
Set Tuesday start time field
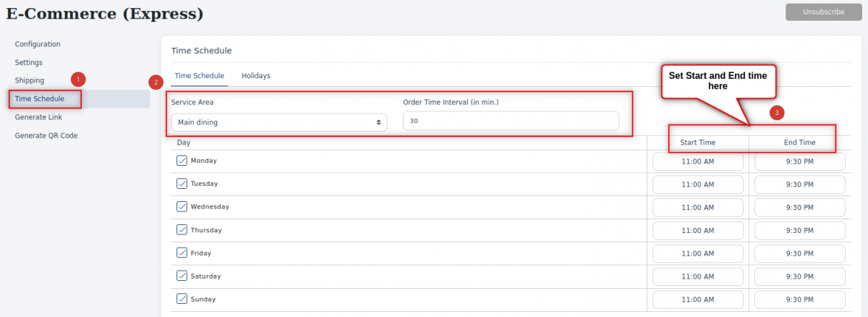click(698, 185)
